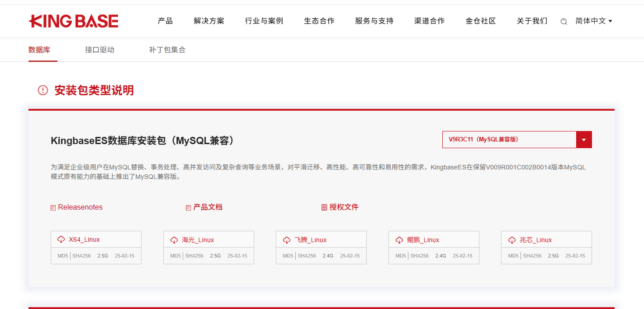Switch to the 补丁包集合 tab
Screen dimensions: 644x309
coord(167,50)
